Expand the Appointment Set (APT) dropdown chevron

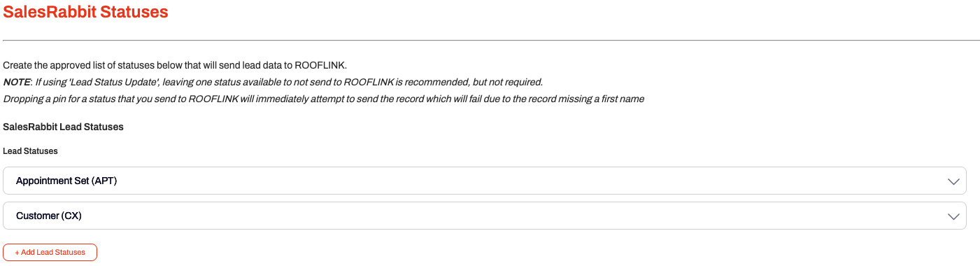click(953, 181)
